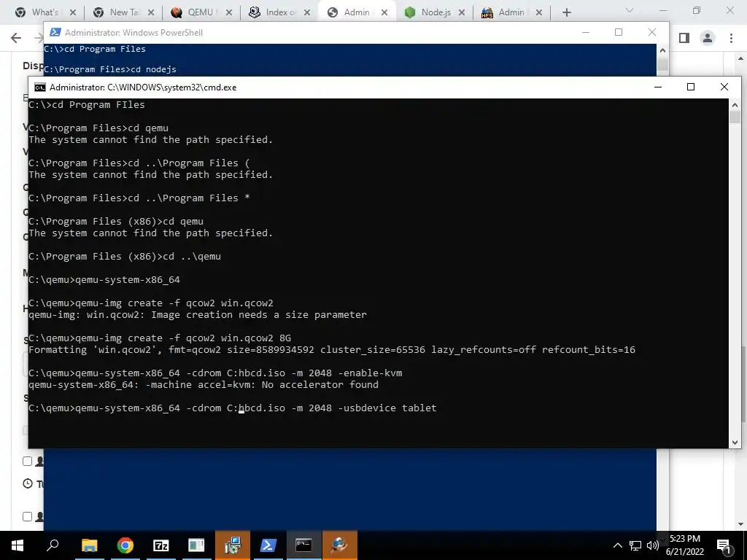This screenshot has width=747, height=560.
Task: Switch to the "Index of" browser tab
Action: [x=280, y=12]
